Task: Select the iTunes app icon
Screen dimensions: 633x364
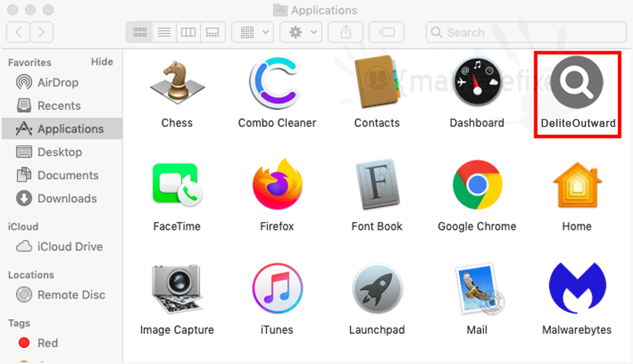Action: pos(277,288)
